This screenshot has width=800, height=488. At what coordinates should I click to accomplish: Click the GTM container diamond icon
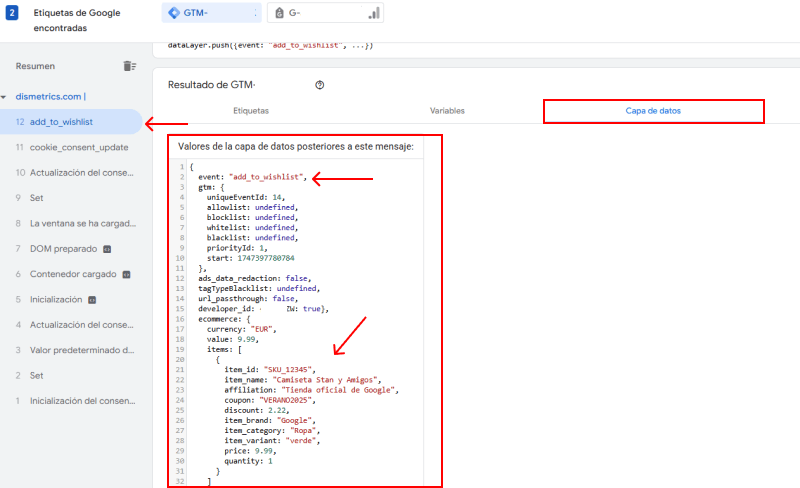pos(174,13)
